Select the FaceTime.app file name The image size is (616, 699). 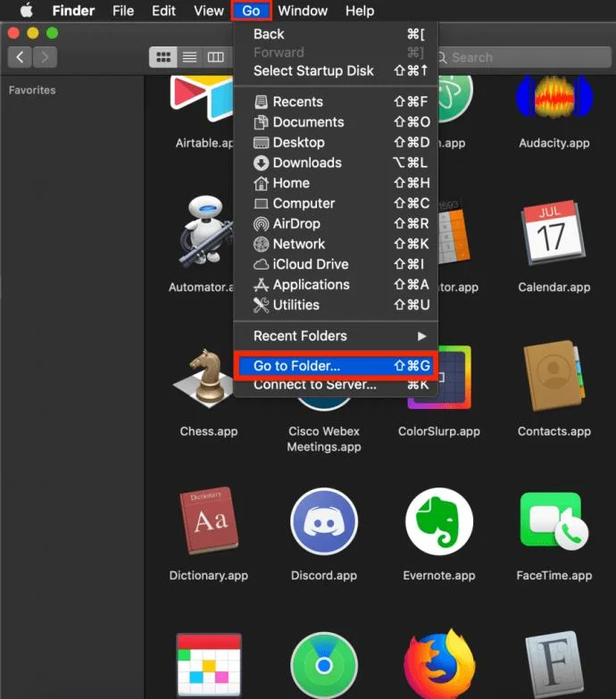click(x=554, y=576)
